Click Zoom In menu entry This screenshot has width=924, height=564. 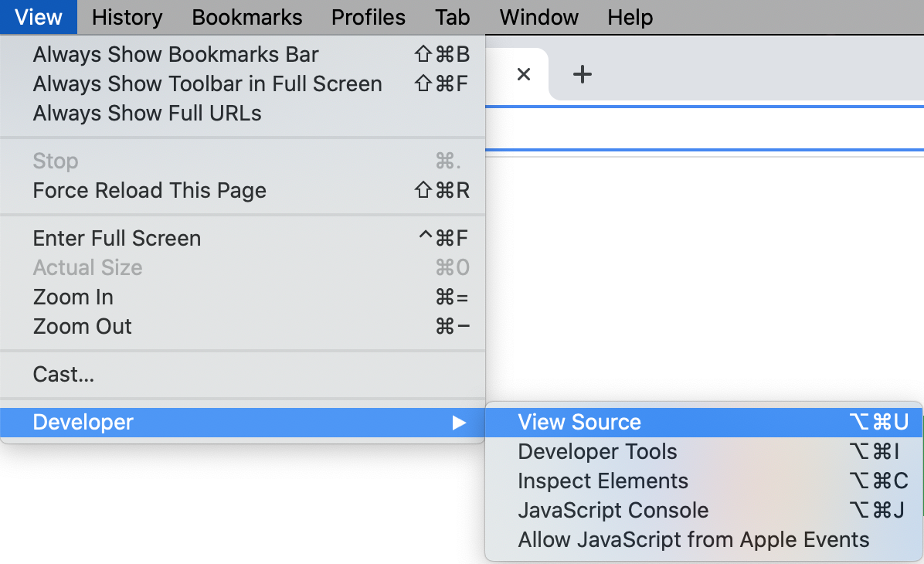pyautogui.click(x=73, y=297)
